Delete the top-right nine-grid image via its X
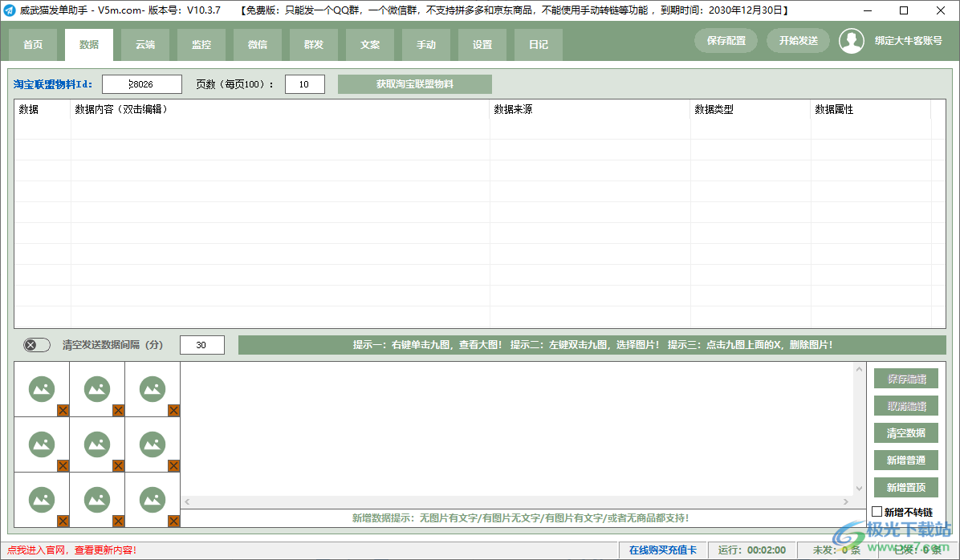 pos(174,410)
